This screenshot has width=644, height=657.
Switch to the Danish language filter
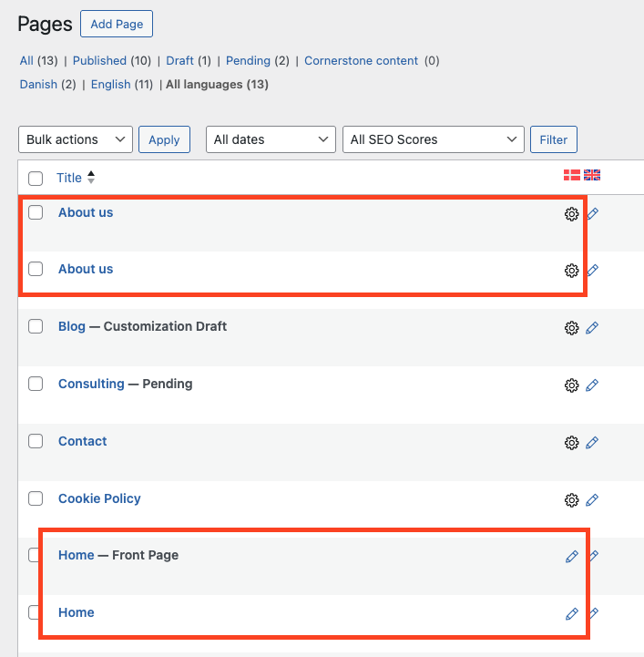[39, 85]
